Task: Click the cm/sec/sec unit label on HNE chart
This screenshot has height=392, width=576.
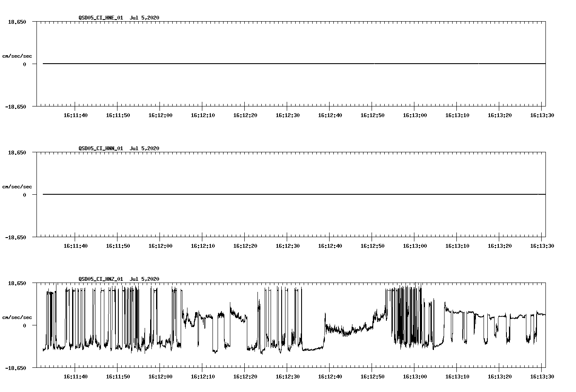Action: (x=17, y=56)
